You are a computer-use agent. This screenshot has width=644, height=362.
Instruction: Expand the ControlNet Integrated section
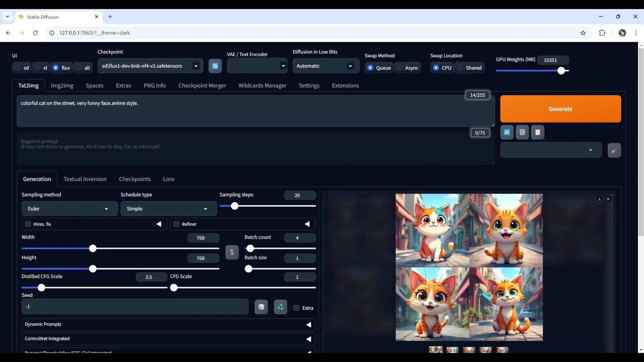309,339
